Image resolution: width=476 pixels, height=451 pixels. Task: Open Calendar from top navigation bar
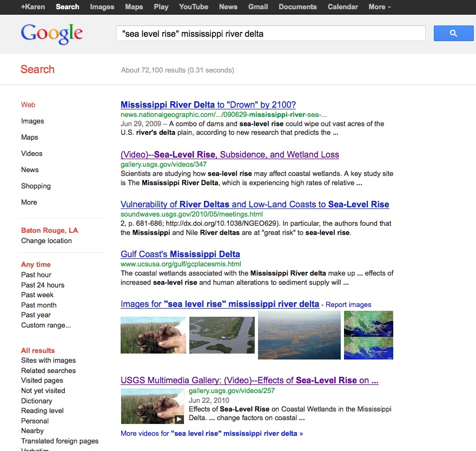click(x=343, y=6)
